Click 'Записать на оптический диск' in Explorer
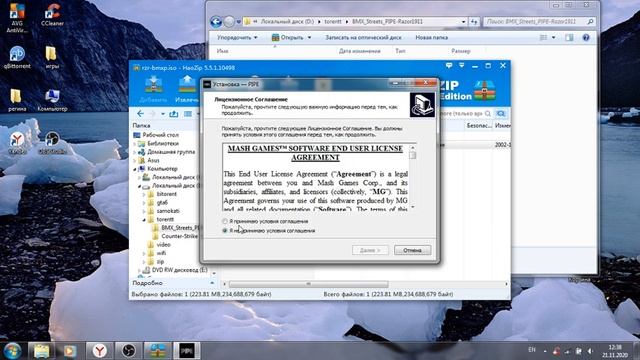The image size is (640, 360). click(x=363, y=38)
